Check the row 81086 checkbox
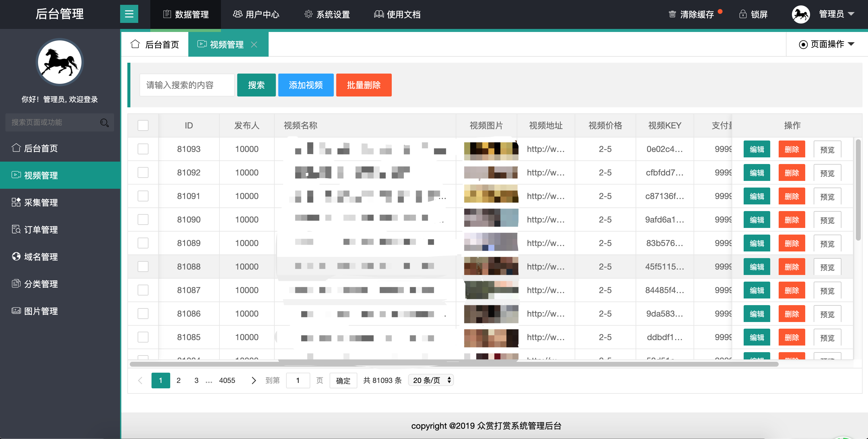Image resolution: width=868 pixels, height=439 pixels. coord(143,314)
